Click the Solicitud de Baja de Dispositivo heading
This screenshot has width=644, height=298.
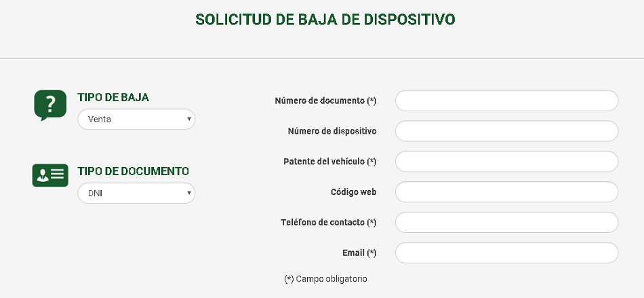pyautogui.click(x=325, y=19)
